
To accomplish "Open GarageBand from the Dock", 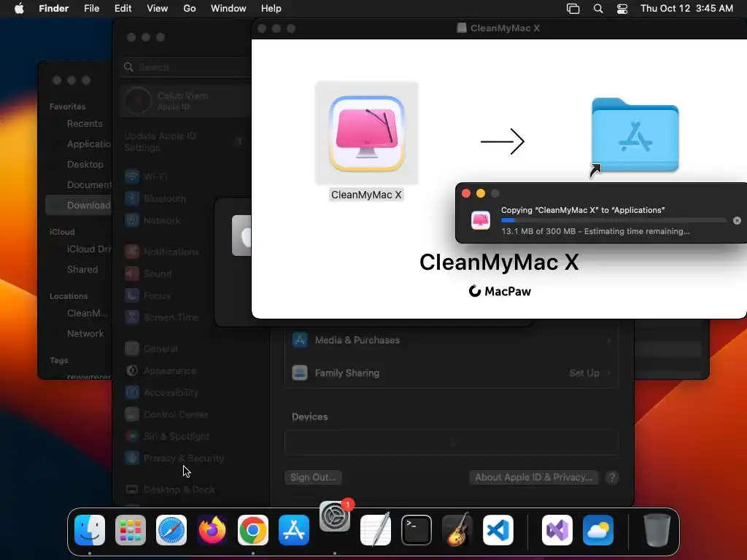I will point(457,530).
